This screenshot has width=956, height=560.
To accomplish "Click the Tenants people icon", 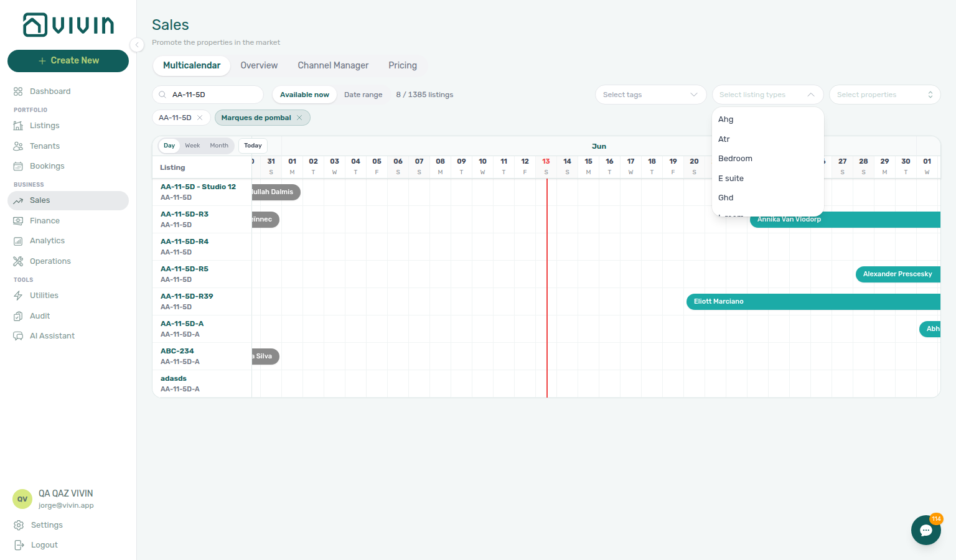I will coord(18,146).
